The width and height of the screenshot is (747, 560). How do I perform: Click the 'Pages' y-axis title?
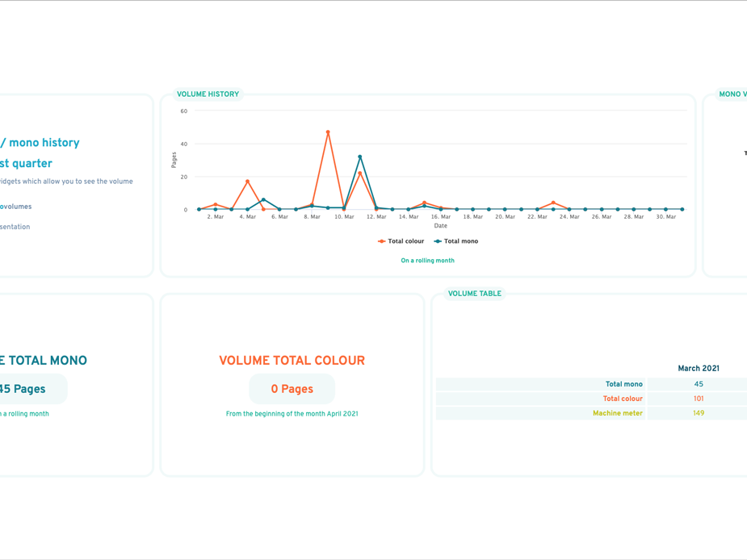(174, 160)
